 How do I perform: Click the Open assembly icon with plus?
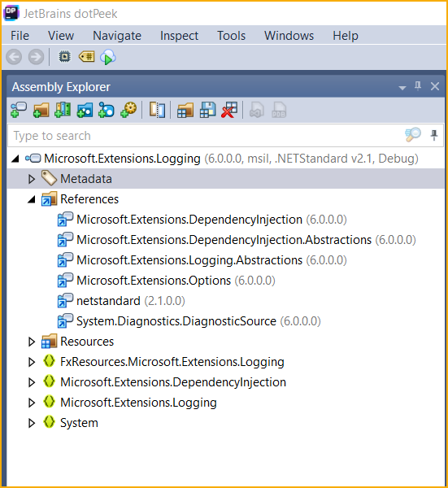[x=19, y=110]
